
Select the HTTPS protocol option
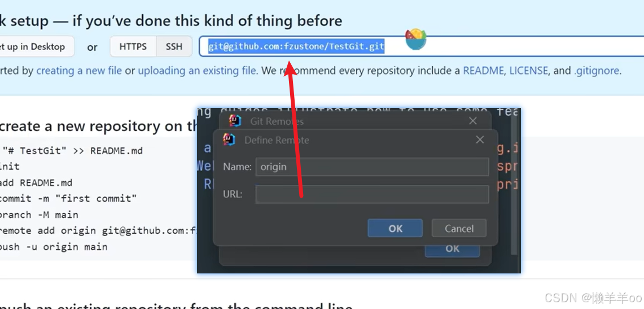[133, 46]
